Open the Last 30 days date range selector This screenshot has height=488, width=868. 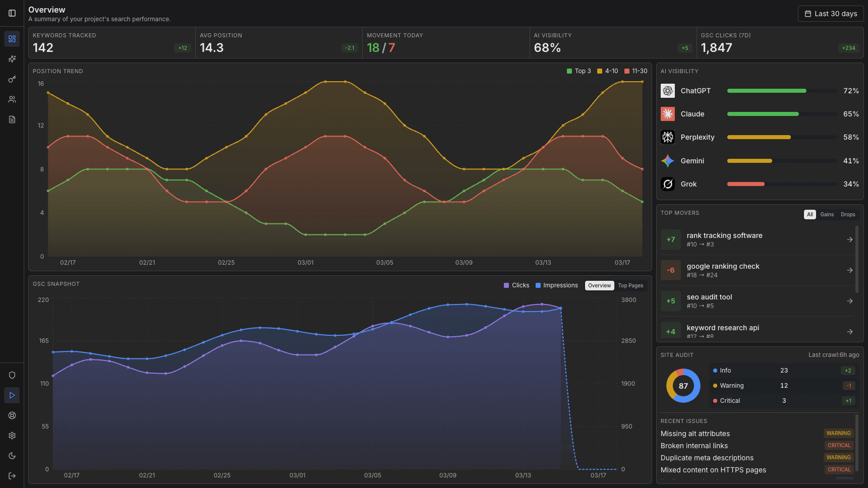tap(830, 14)
